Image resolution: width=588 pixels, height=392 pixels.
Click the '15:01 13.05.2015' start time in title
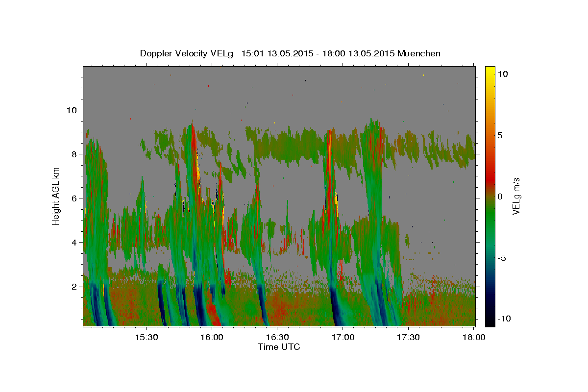tap(277, 53)
